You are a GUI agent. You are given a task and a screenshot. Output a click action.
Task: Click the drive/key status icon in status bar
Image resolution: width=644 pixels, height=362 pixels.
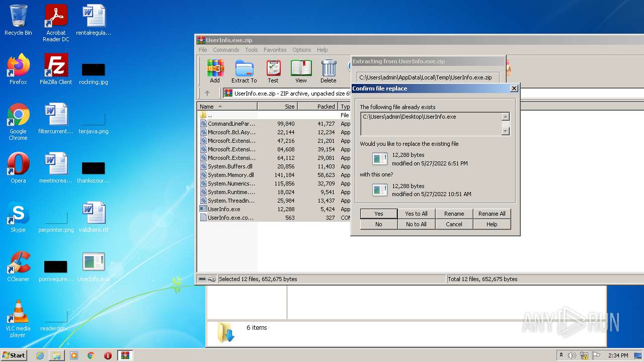pyautogui.click(x=207, y=279)
